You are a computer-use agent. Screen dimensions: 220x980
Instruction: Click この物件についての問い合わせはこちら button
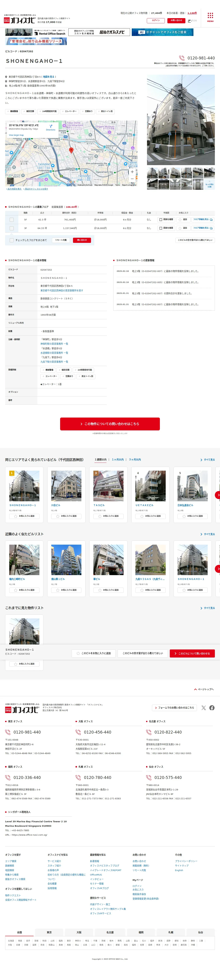(110, 424)
